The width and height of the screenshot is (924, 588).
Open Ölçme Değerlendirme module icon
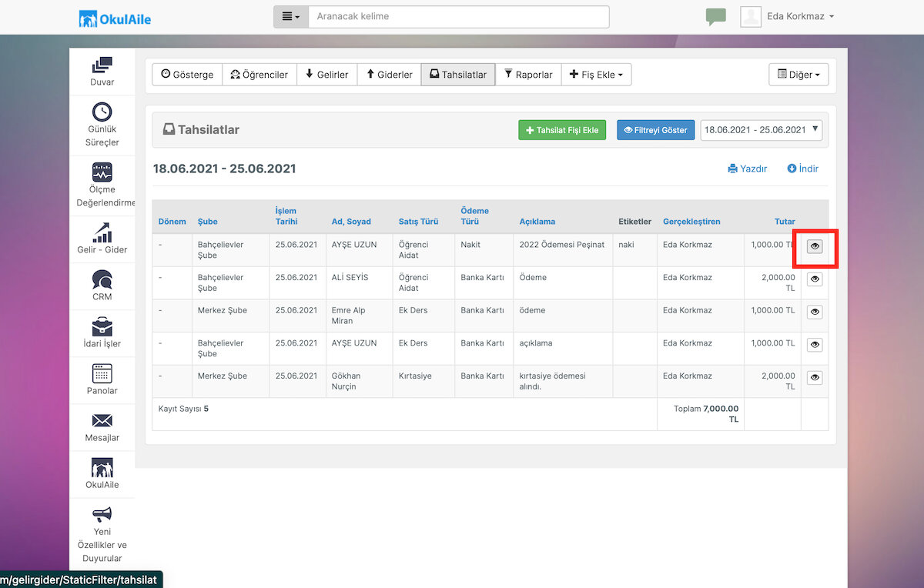102,172
